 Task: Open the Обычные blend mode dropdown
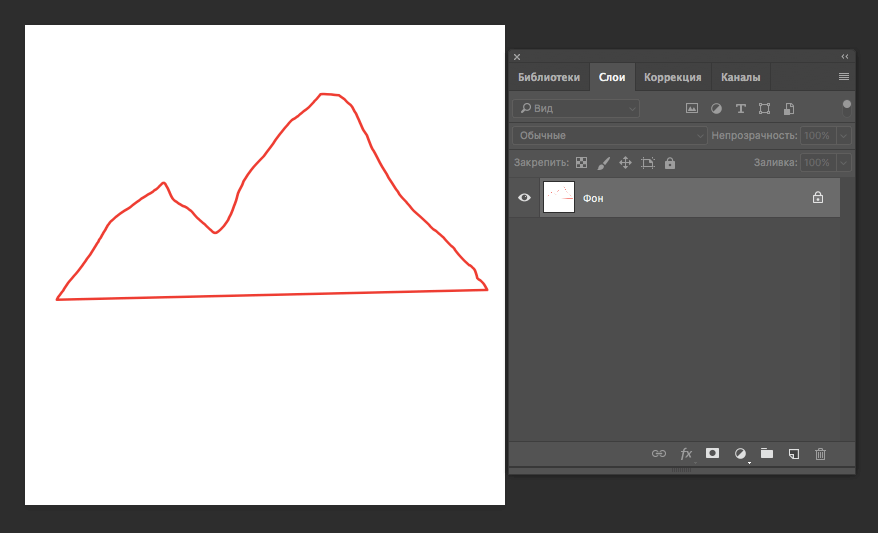pyautogui.click(x=609, y=135)
